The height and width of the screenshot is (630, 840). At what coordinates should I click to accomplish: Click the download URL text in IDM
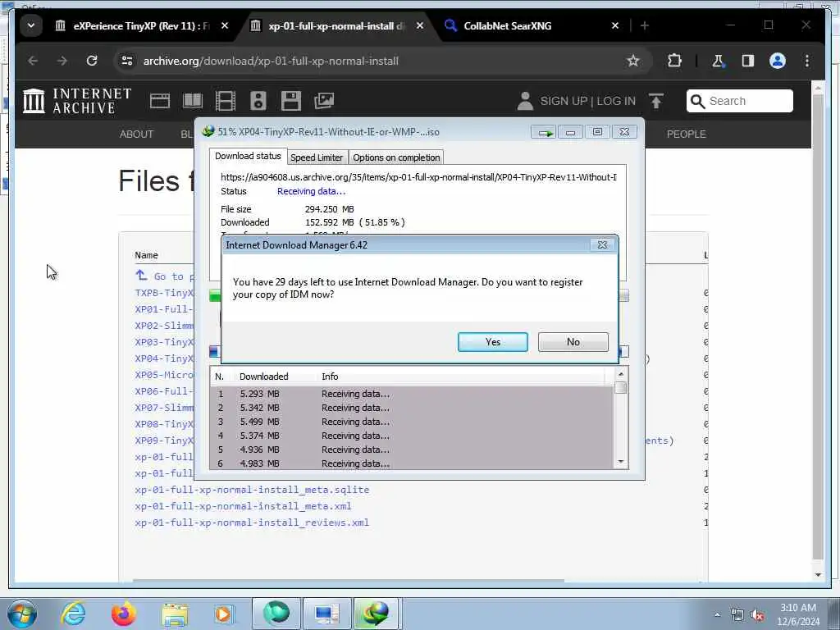click(418, 177)
